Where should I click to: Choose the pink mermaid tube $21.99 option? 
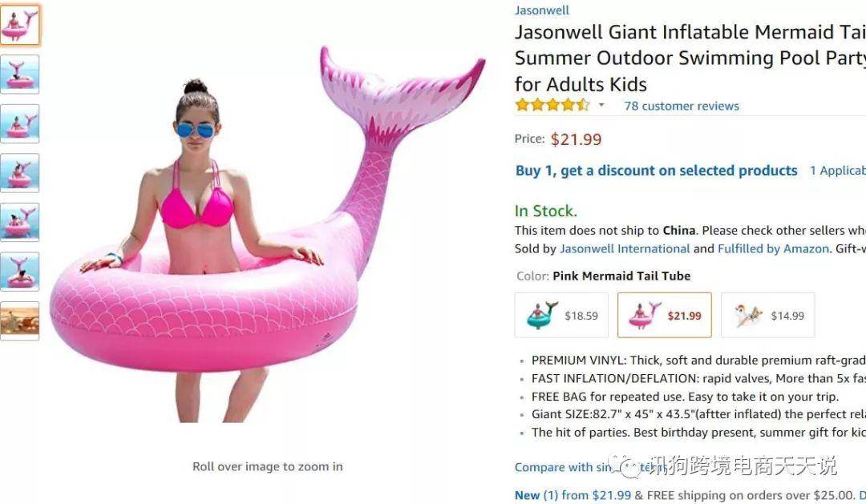(x=665, y=315)
